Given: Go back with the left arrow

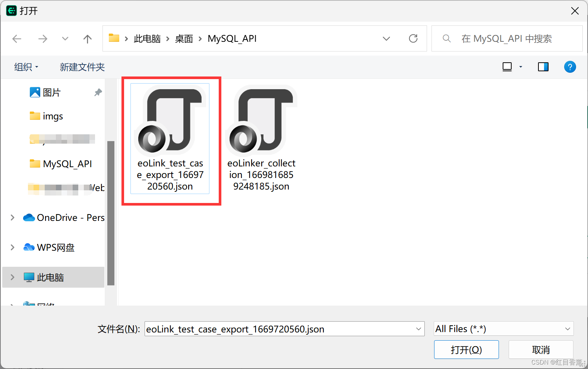Looking at the screenshot, I should click(x=17, y=39).
